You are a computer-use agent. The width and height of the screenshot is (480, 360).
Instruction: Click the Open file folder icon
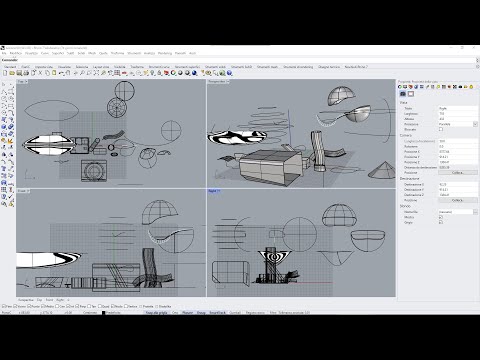[12, 73]
